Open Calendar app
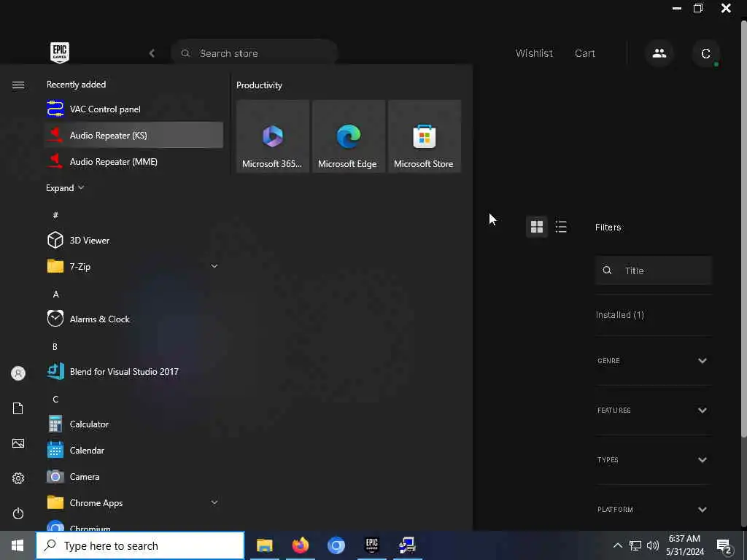 133,450
